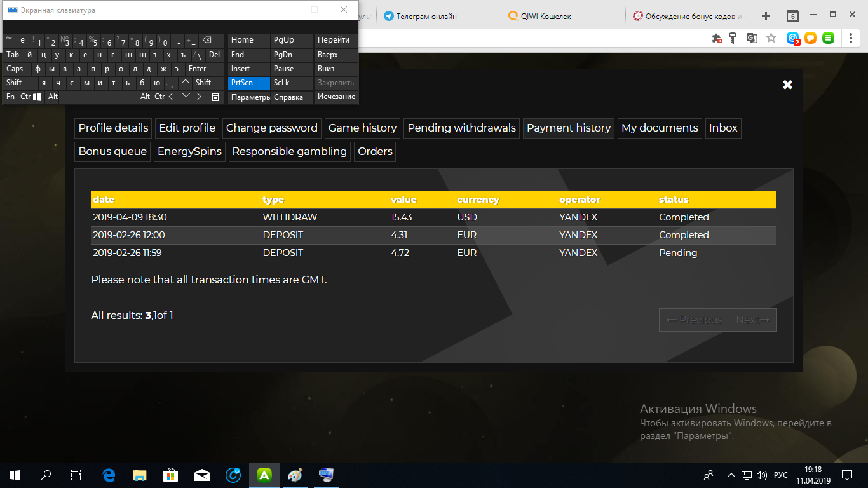Show hidden icons in the system tray
Screen dimensions: 868x488
pos(731,475)
